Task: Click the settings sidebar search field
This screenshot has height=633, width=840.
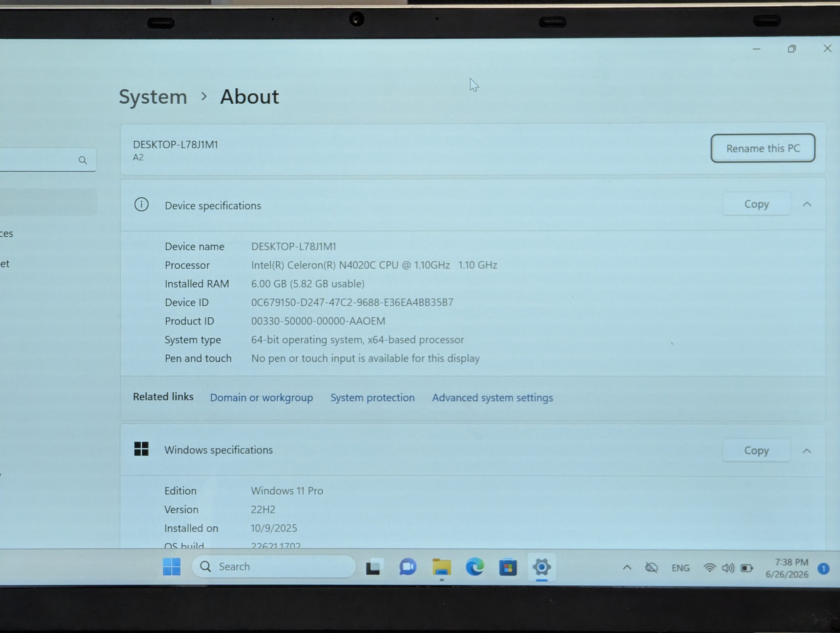Action: 48,160
